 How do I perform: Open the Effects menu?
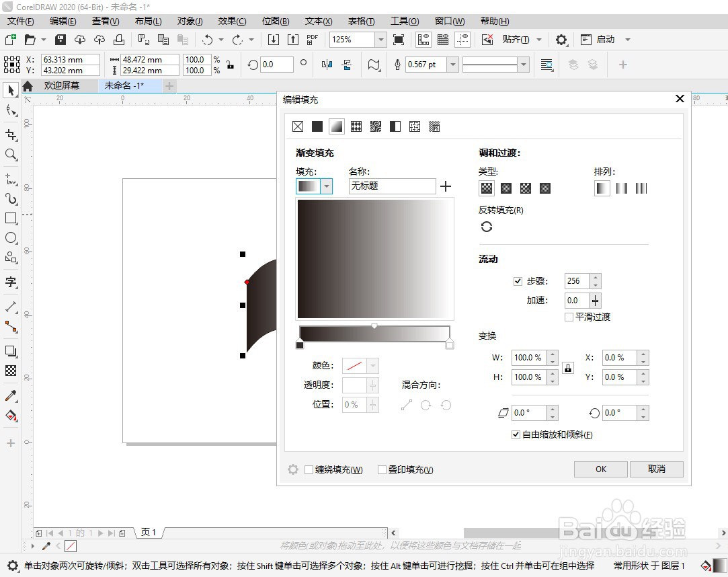[232, 21]
